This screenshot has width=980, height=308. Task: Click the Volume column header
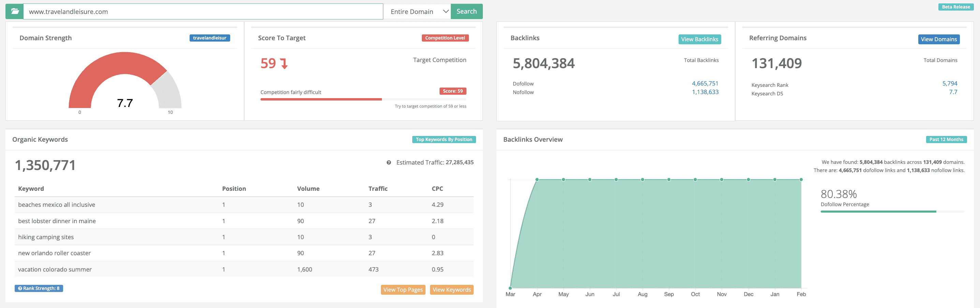[308, 189]
